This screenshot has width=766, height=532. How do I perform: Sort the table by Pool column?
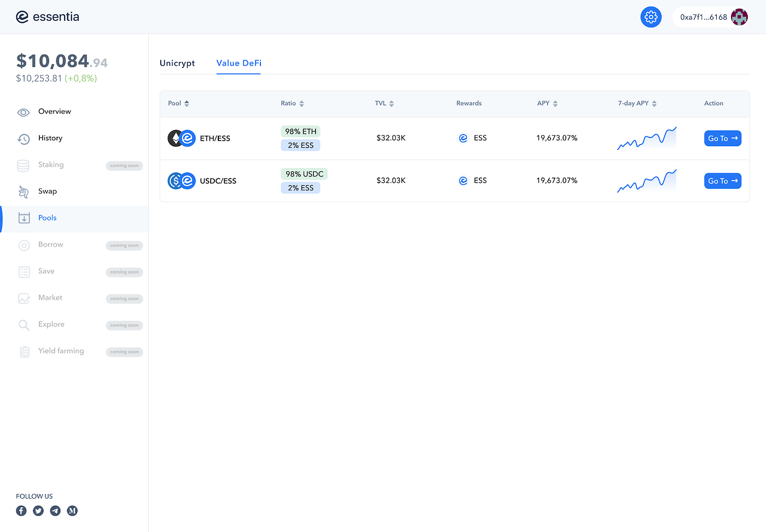pyautogui.click(x=178, y=103)
